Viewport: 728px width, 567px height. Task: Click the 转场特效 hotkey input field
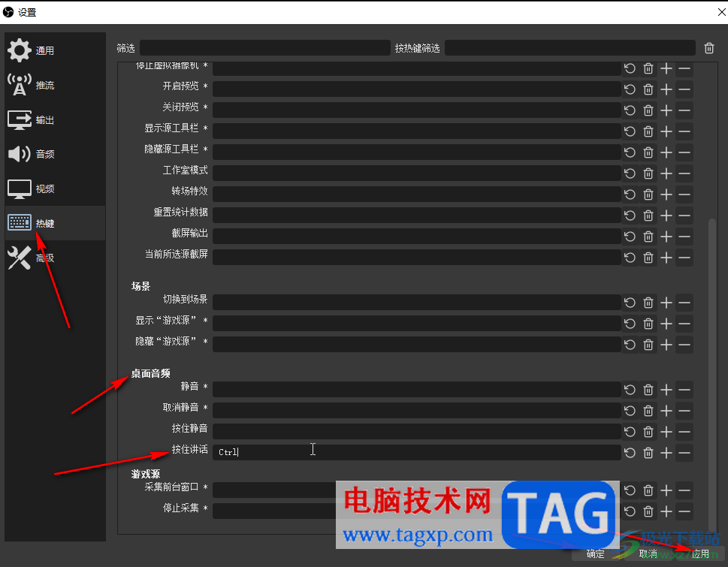(x=416, y=195)
